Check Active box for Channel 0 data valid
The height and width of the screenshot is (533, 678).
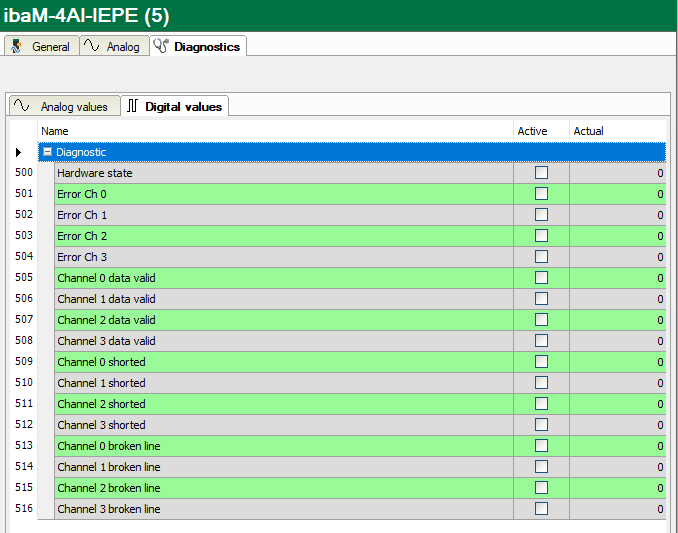[541, 278]
